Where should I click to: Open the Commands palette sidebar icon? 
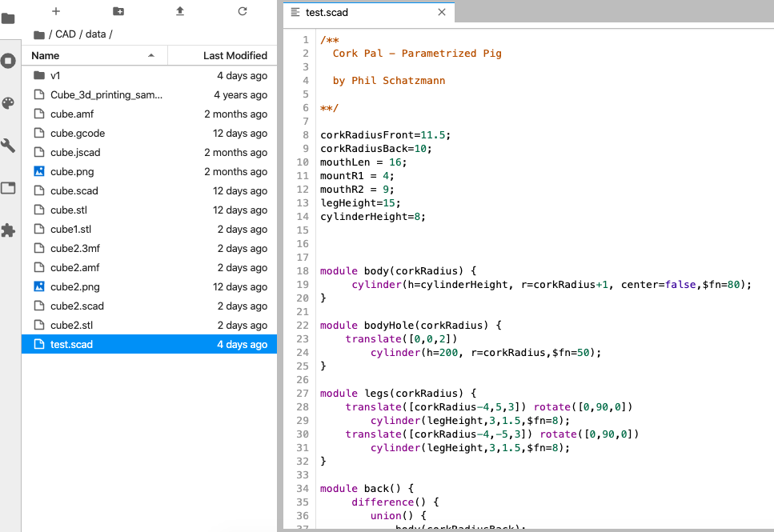click(x=8, y=103)
